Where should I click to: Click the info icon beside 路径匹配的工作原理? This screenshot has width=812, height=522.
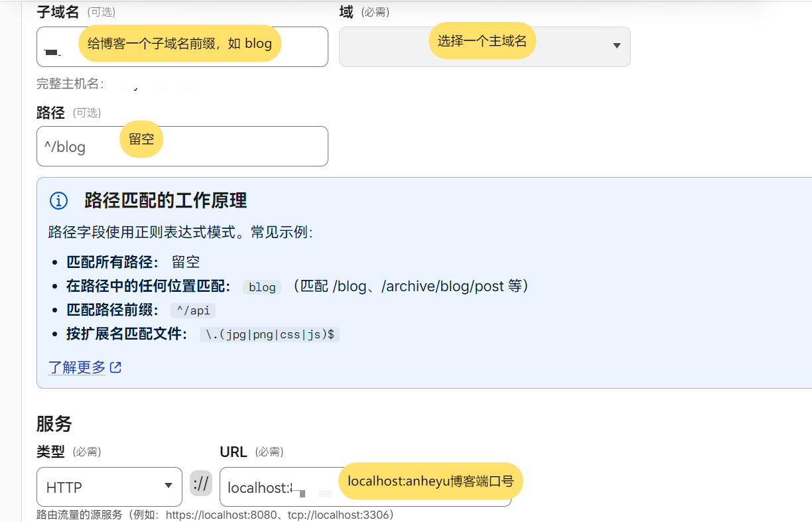tap(58, 200)
